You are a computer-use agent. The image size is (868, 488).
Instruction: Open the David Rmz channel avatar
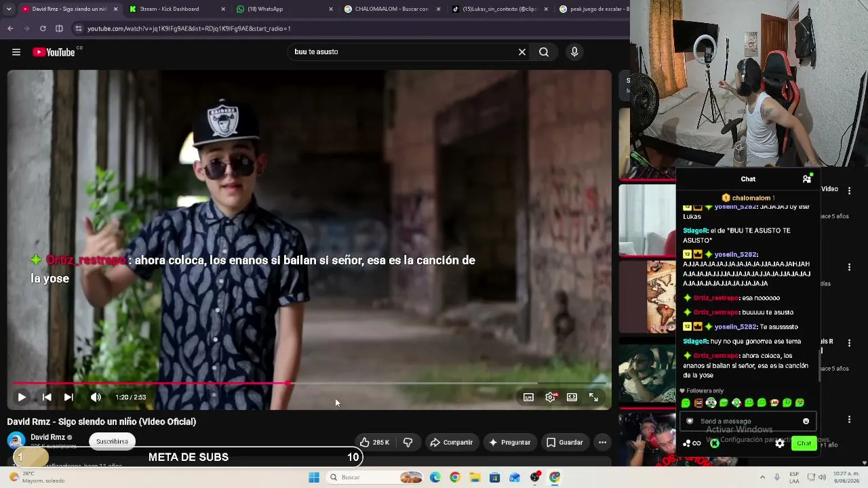(x=16, y=441)
